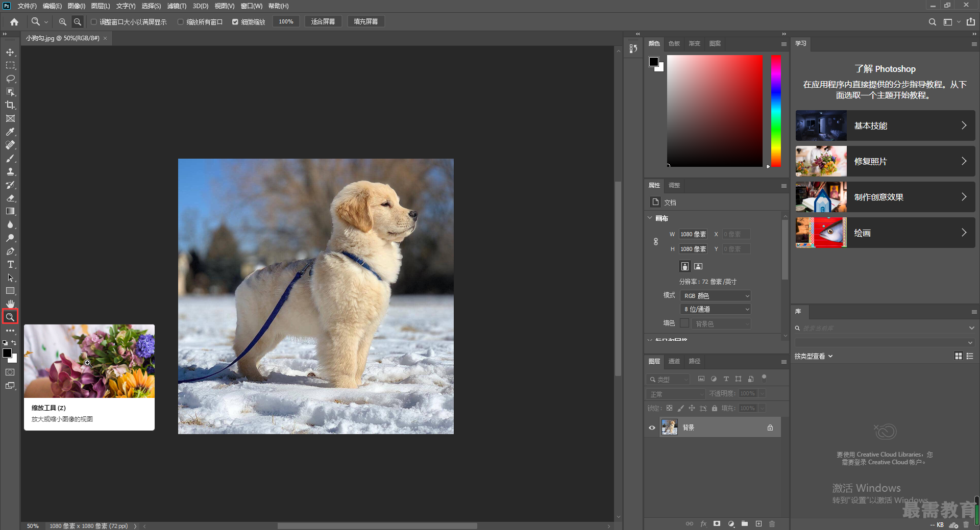Select the Gradient tool

tap(10, 211)
